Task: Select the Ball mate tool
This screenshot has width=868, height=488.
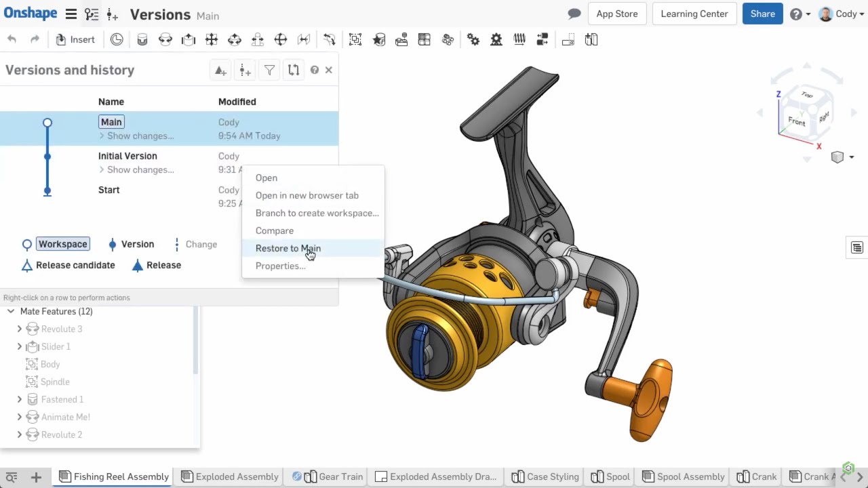Action: click(281, 40)
